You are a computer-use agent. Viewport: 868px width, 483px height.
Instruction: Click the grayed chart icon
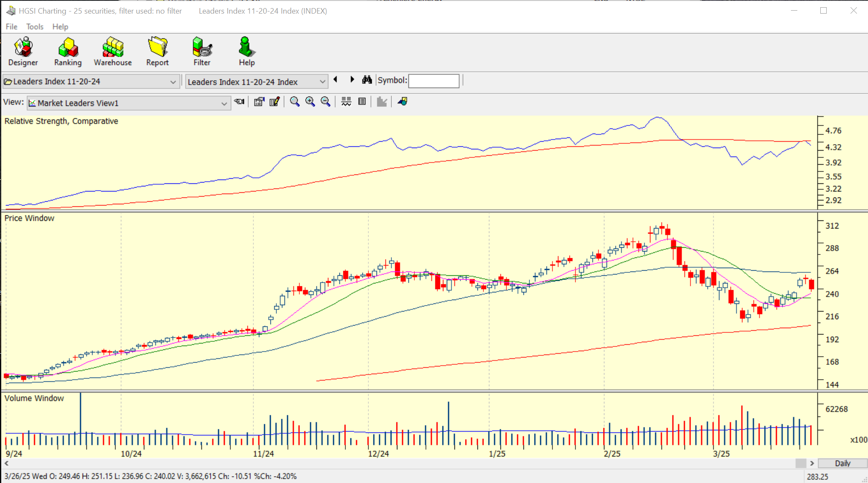(382, 102)
